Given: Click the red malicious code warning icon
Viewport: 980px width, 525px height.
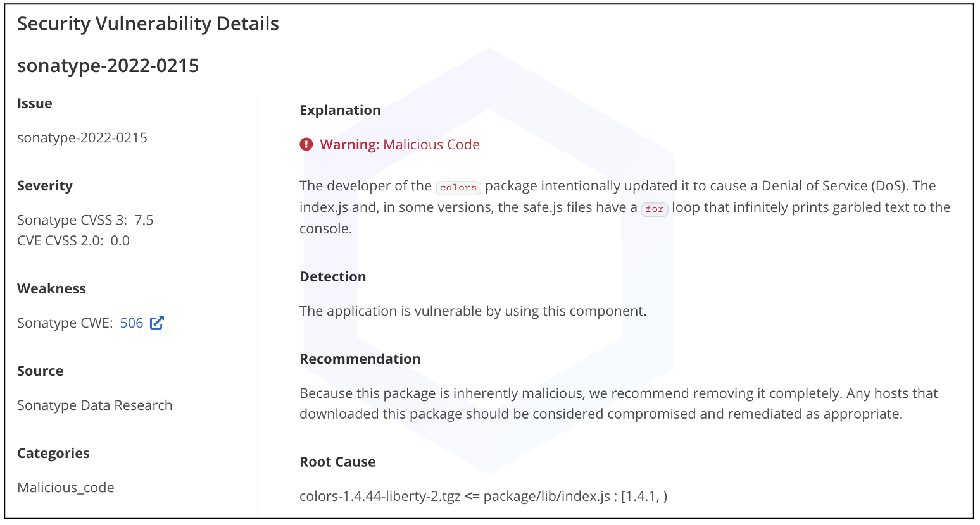Looking at the screenshot, I should (x=306, y=145).
